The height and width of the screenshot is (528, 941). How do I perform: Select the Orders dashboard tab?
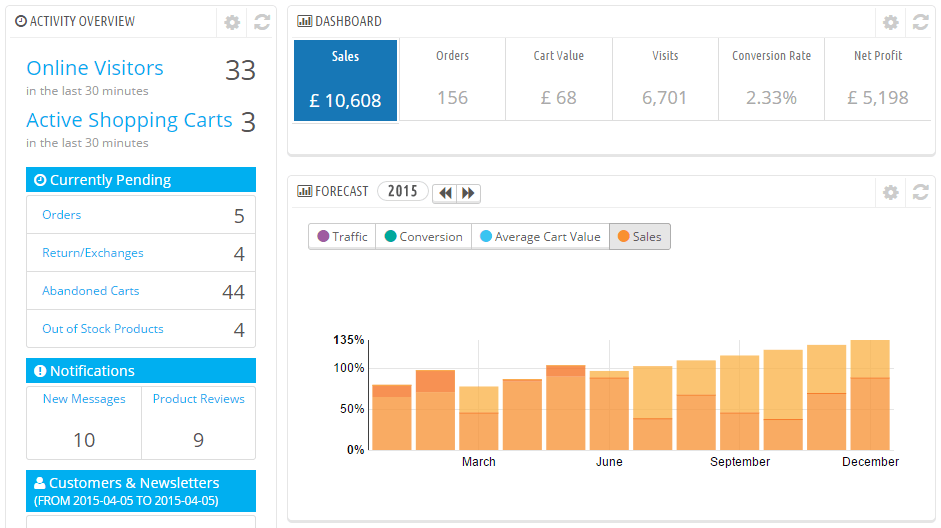coord(452,79)
